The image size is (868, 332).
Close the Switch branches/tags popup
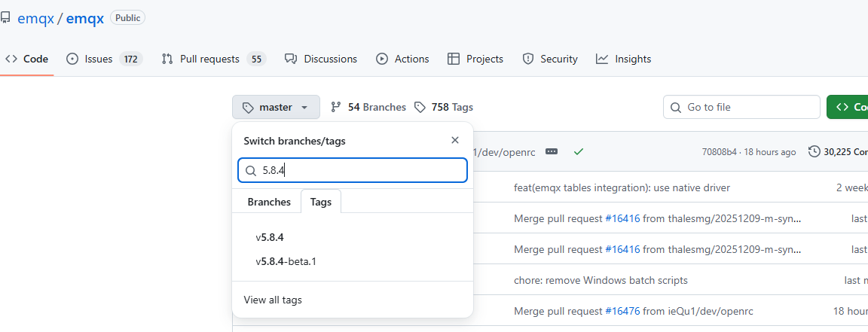[454, 140]
